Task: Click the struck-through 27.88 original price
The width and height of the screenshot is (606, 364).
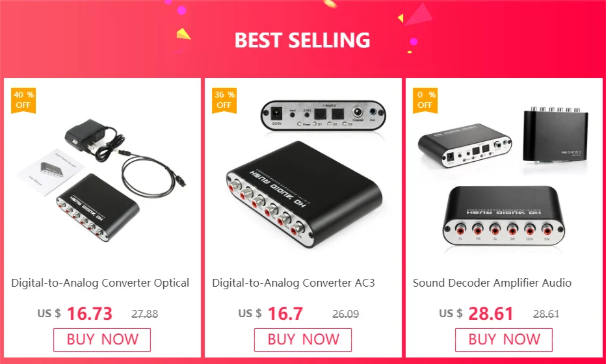Action: click(144, 314)
